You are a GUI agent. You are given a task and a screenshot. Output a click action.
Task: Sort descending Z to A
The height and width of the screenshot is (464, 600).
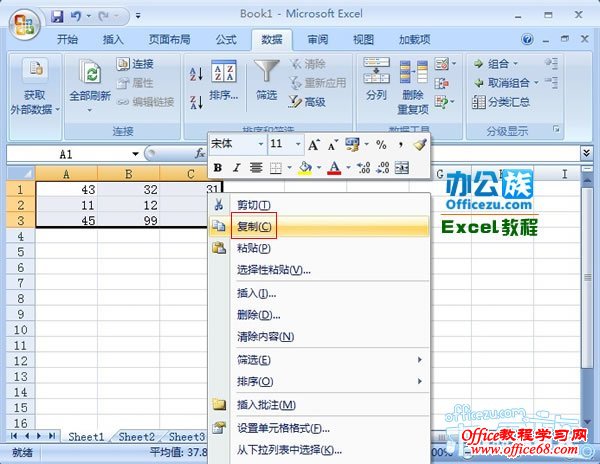[x=196, y=103]
